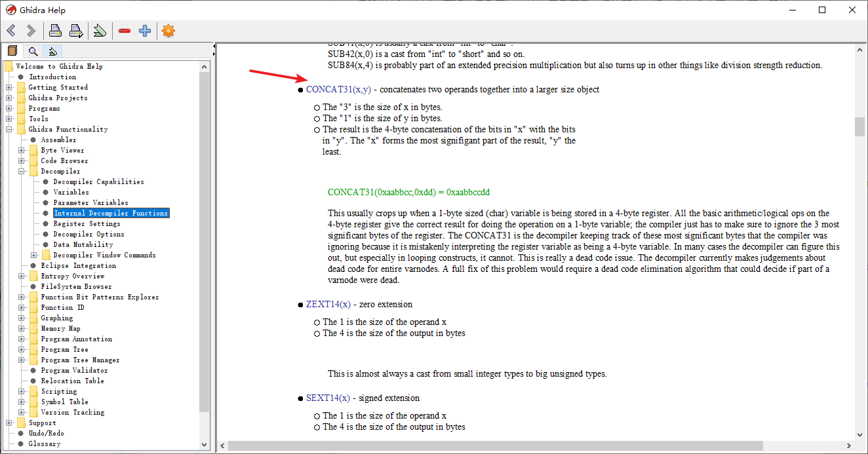Screen dimensions: 868x454
Task: Click the Ghidra dragon icon in title bar
Action: [11, 10]
